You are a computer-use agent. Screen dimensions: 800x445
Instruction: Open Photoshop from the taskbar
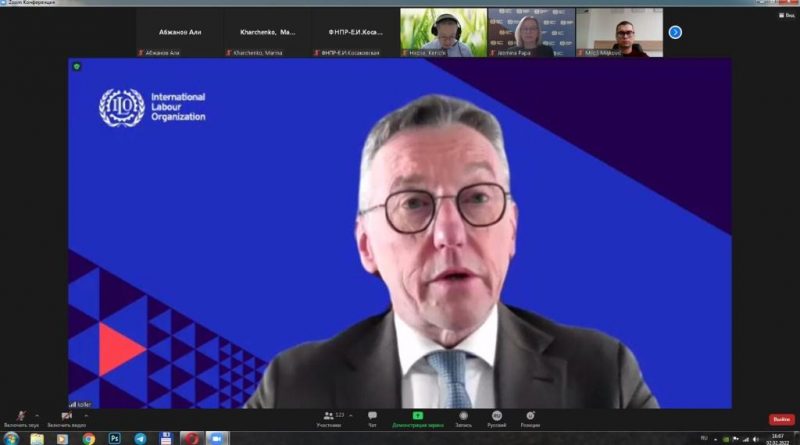click(x=115, y=438)
